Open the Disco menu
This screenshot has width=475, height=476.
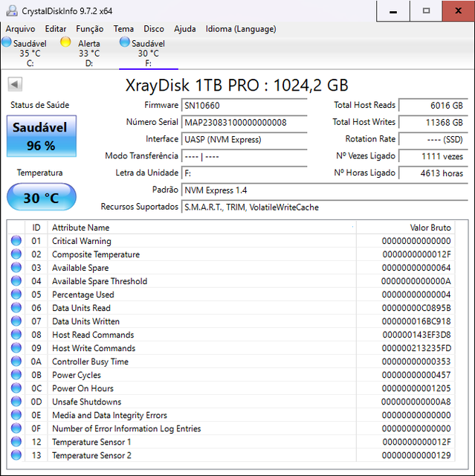point(154,29)
